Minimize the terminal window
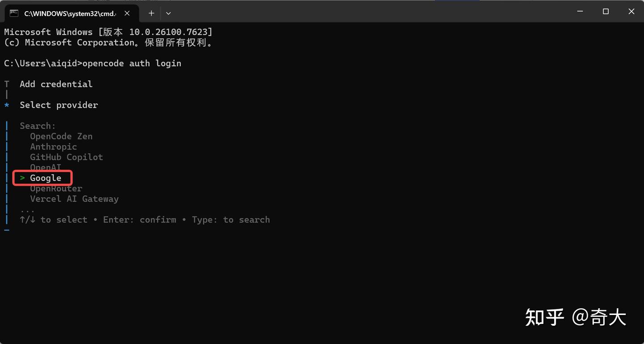 point(580,11)
